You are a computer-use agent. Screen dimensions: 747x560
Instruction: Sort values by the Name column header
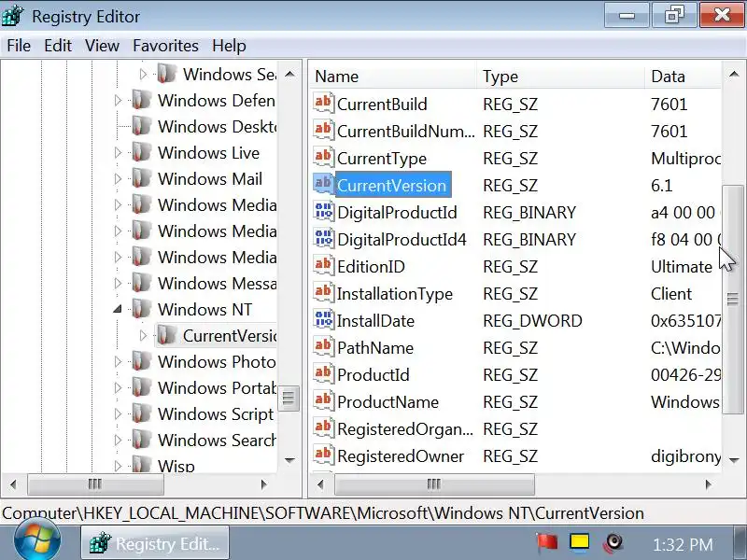(x=393, y=77)
